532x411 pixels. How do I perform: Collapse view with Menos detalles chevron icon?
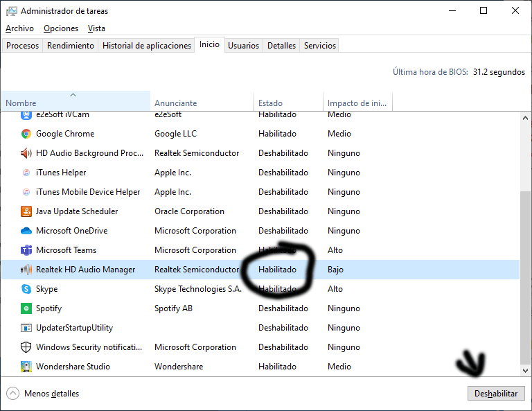pyautogui.click(x=12, y=394)
